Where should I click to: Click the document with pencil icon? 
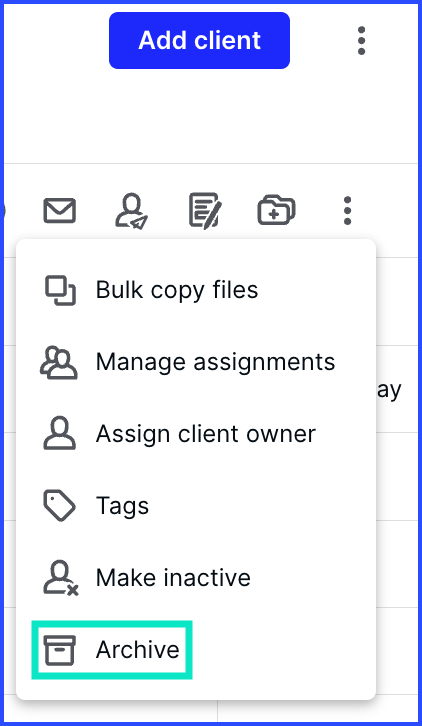tap(205, 210)
